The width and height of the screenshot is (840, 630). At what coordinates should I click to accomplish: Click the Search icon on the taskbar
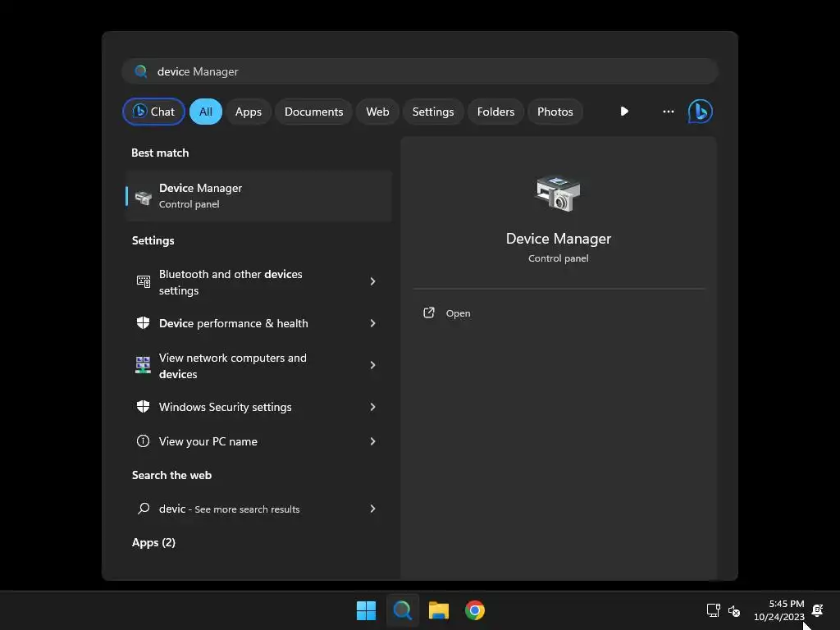click(x=402, y=610)
